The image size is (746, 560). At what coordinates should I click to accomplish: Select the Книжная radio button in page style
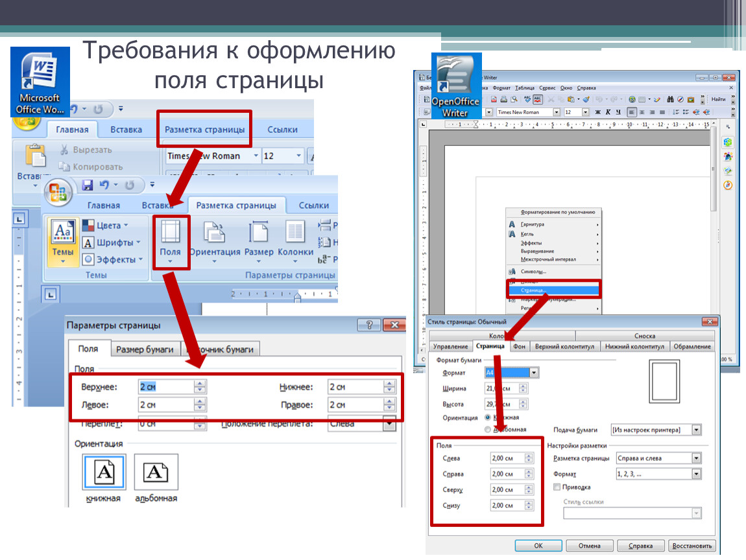[x=488, y=418]
